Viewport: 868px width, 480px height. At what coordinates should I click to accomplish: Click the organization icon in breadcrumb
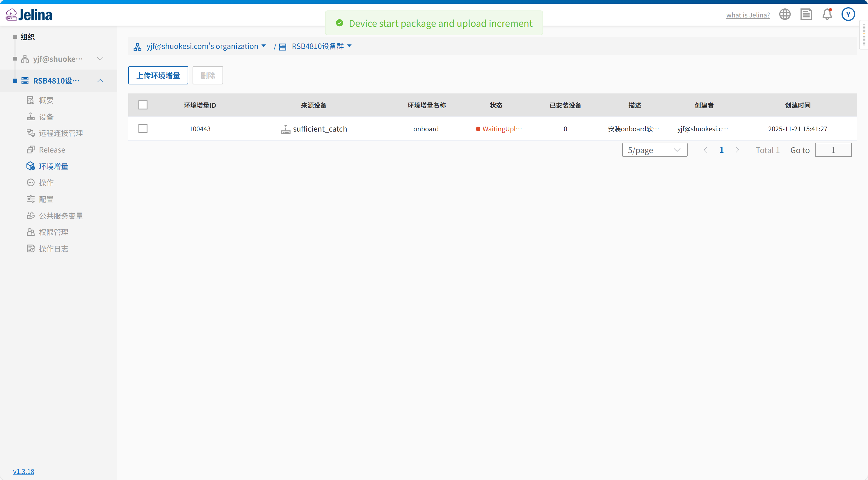click(138, 47)
